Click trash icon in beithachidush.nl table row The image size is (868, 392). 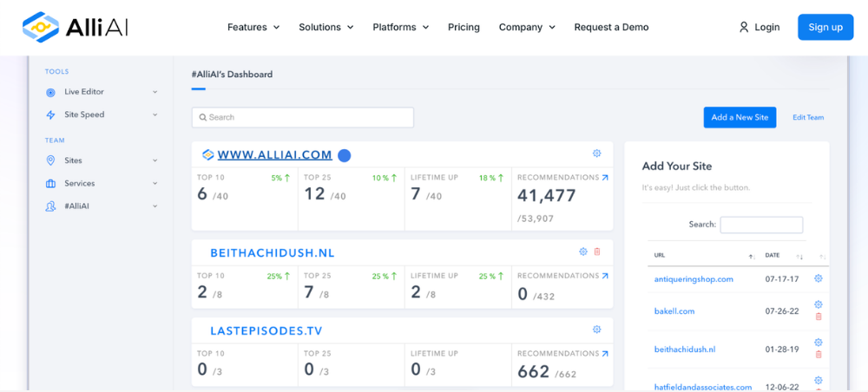(819, 355)
